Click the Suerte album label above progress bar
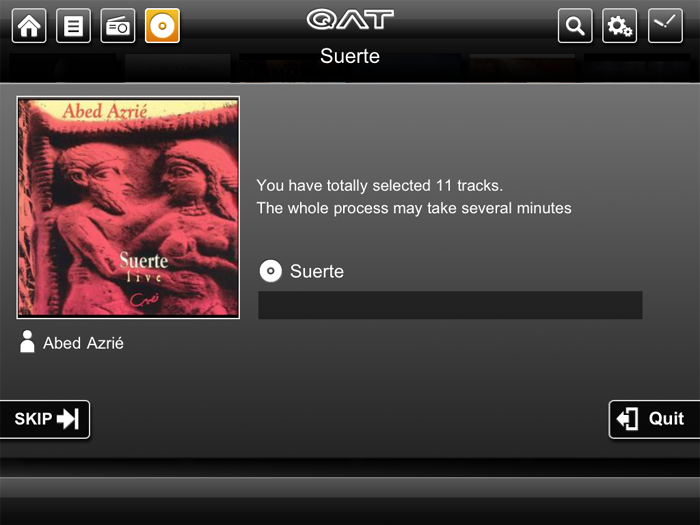 point(317,271)
